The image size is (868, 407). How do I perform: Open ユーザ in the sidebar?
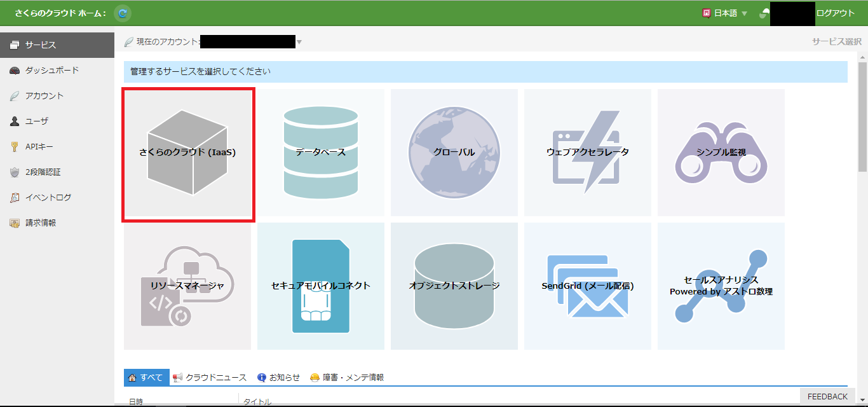pos(57,121)
